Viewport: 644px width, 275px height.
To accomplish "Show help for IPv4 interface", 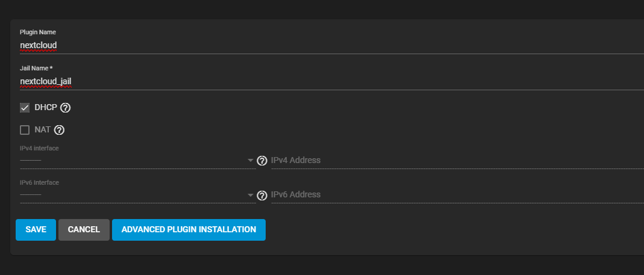I will coord(262,161).
